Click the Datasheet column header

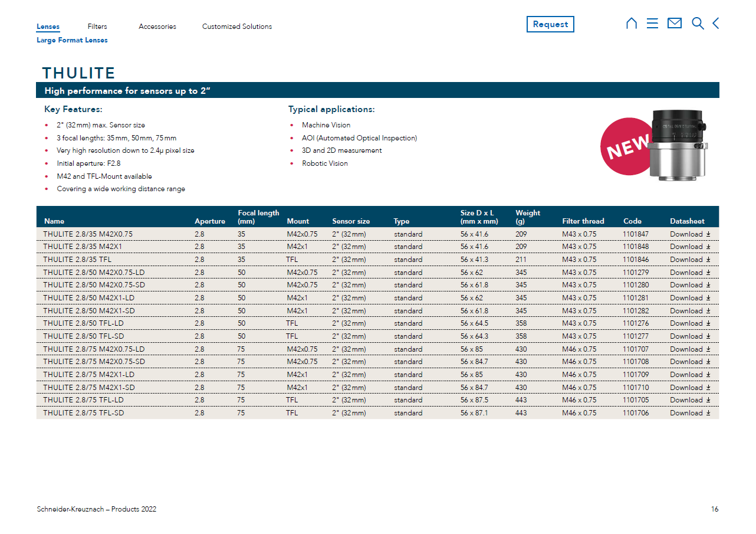[x=687, y=221]
